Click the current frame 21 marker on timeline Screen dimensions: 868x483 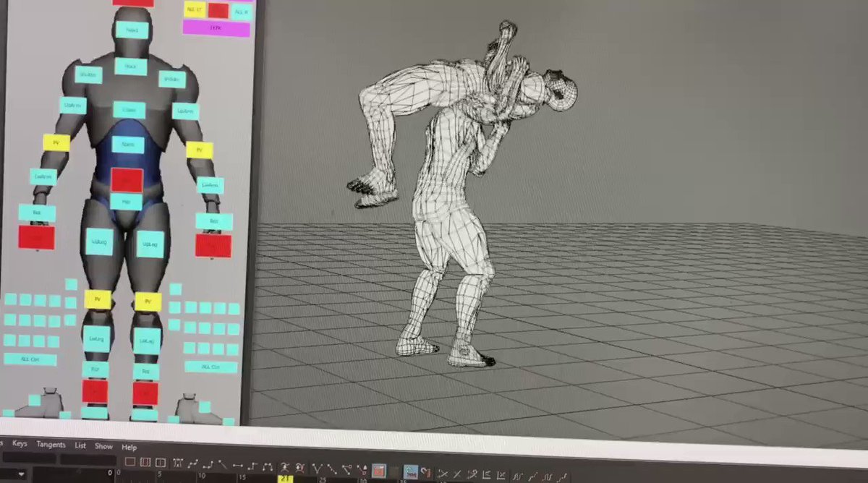tap(285, 479)
